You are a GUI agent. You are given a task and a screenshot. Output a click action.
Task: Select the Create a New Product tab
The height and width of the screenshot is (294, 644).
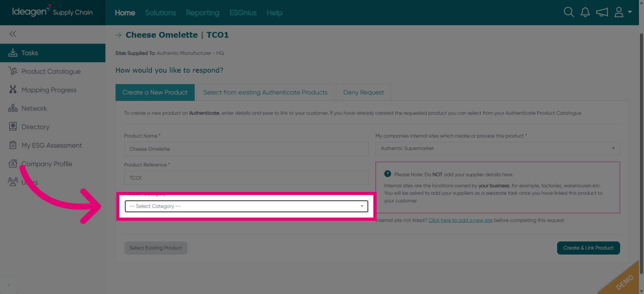coord(155,92)
